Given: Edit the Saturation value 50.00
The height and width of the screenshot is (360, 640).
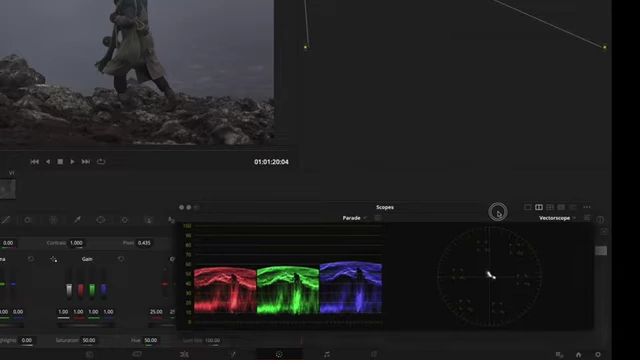Looking at the screenshot, I should pos(89,340).
